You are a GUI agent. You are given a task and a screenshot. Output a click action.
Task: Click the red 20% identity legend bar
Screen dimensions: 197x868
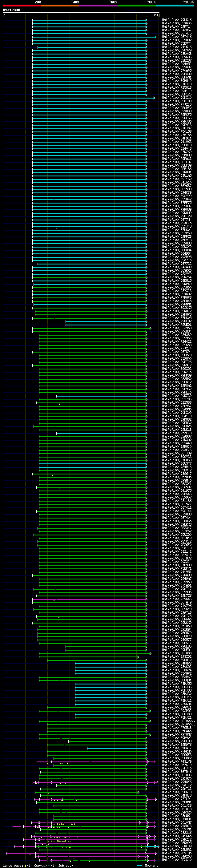[22, 6]
